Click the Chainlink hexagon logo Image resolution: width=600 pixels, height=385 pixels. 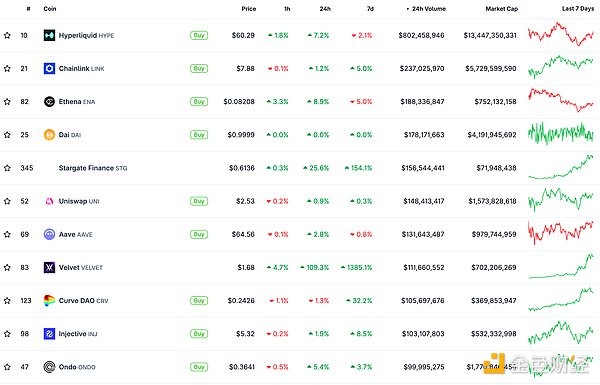point(49,69)
